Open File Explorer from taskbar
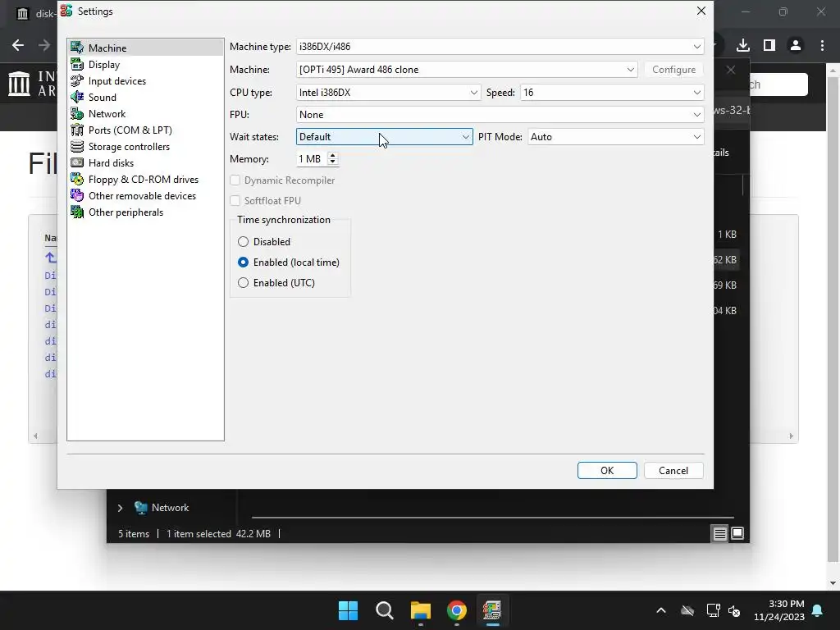This screenshot has width=840, height=630. [x=421, y=610]
